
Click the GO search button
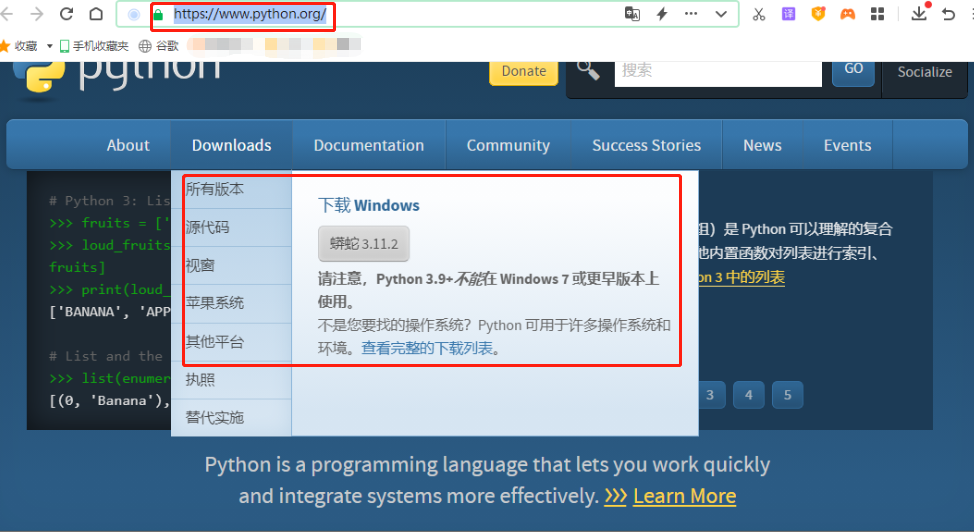(x=853, y=73)
